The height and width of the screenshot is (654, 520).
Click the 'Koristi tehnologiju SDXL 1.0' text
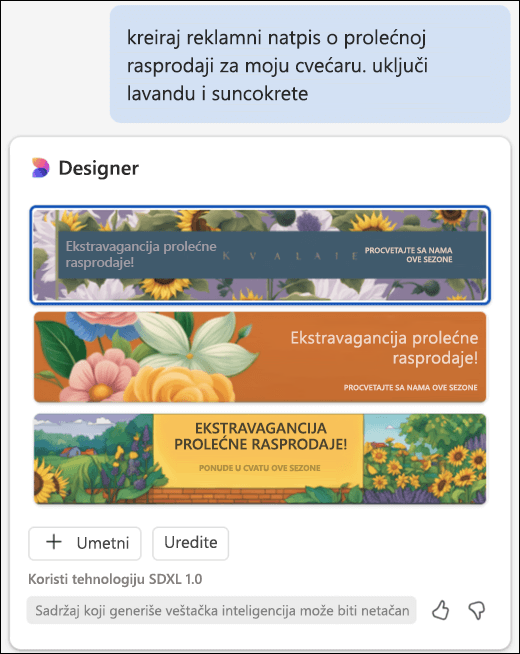115,579
